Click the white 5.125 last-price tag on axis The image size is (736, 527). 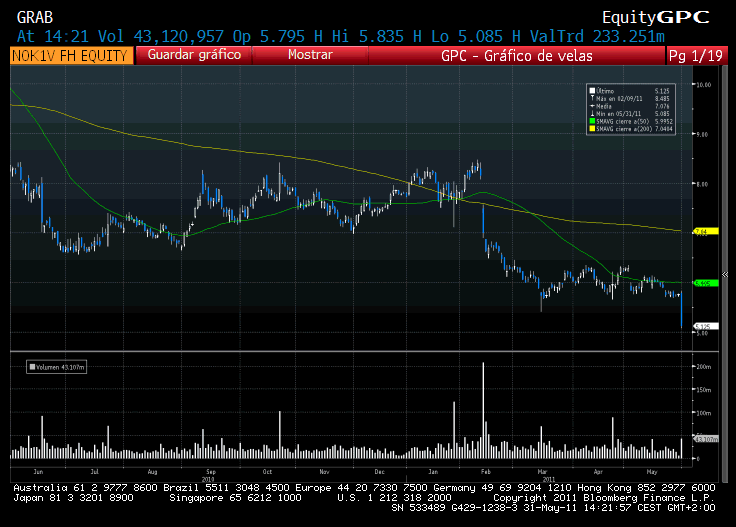point(706,326)
